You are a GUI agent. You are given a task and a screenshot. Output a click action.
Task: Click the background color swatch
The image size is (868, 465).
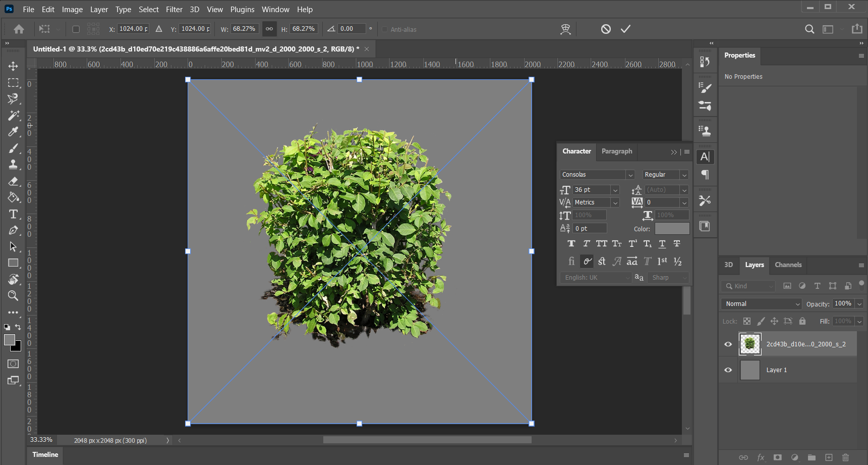pyautogui.click(x=17, y=347)
